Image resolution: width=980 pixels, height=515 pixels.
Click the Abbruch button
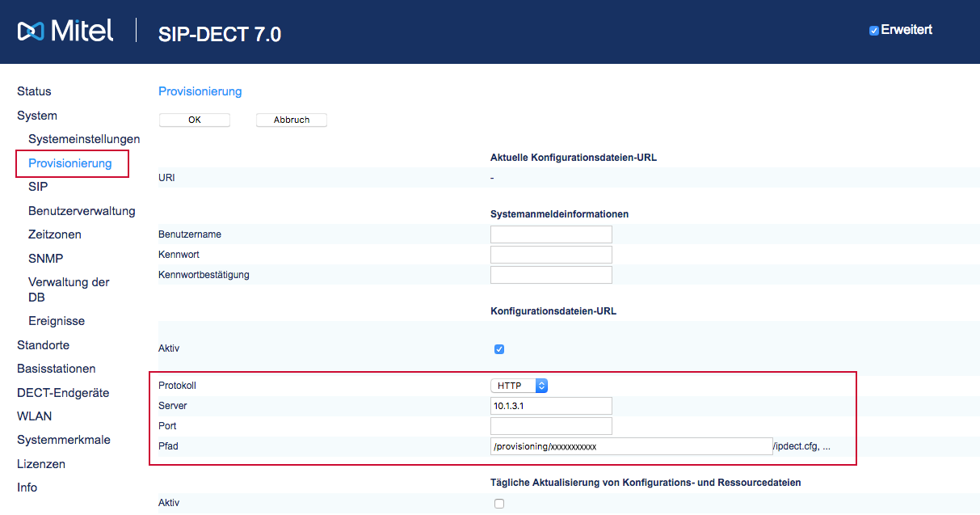(x=292, y=120)
